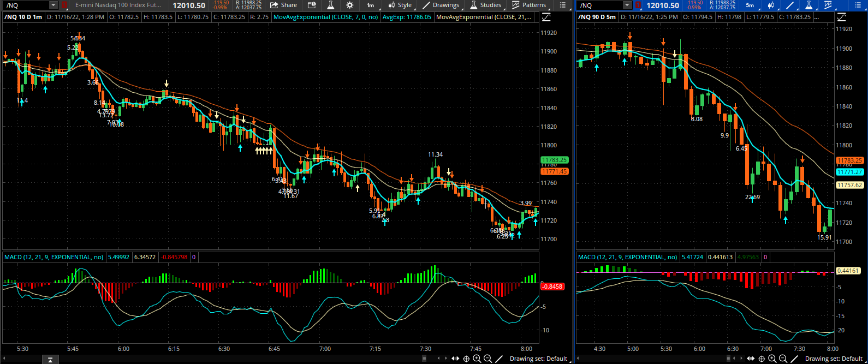Click the right MACD (12, 21, 9, EXPONENTIAL, no) label

point(627,257)
